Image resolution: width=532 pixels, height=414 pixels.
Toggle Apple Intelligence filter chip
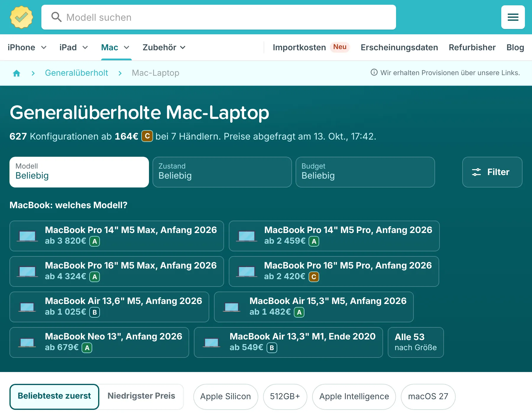click(354, 397)
